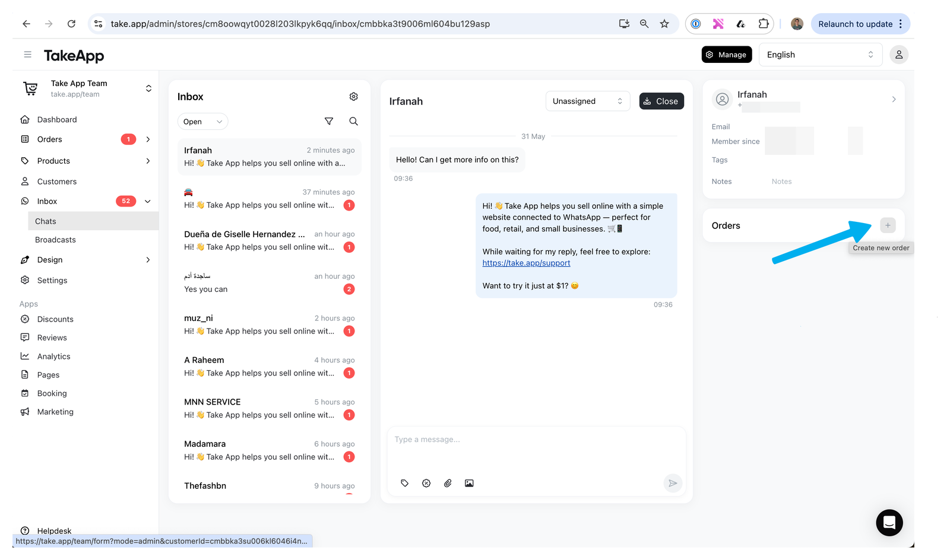950x560 pixels.
Task: Click the browser address bar URL
Action: (300, 24)
